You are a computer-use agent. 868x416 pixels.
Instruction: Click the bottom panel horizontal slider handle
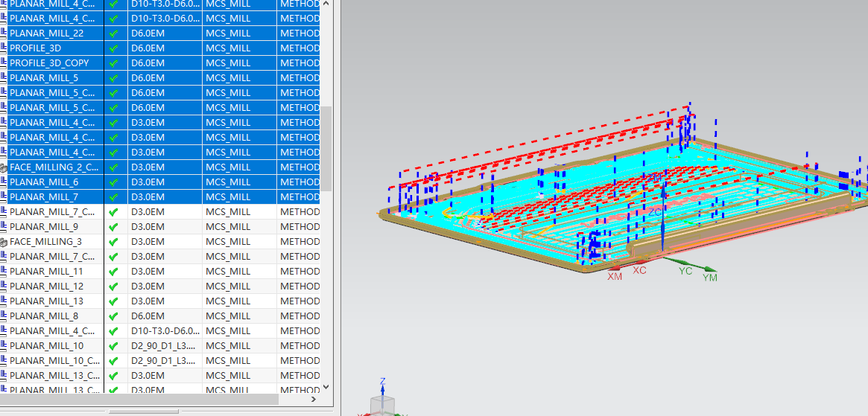143,412
